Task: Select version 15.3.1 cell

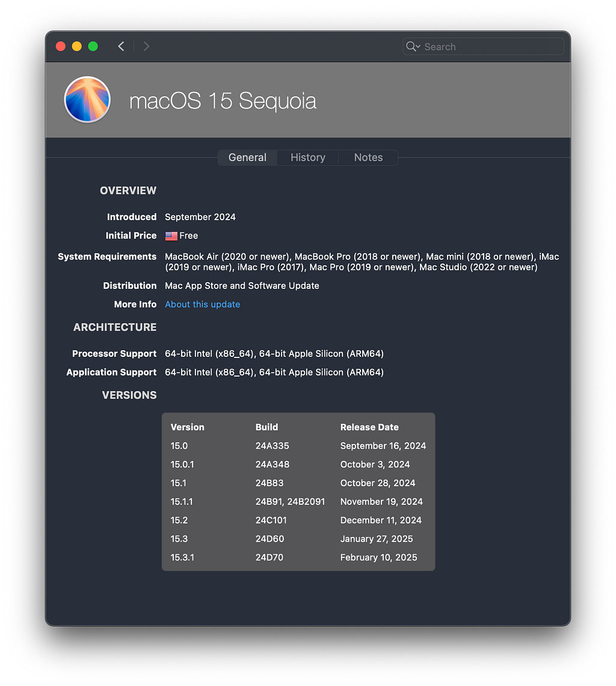Action: click(x=182, y=557)
